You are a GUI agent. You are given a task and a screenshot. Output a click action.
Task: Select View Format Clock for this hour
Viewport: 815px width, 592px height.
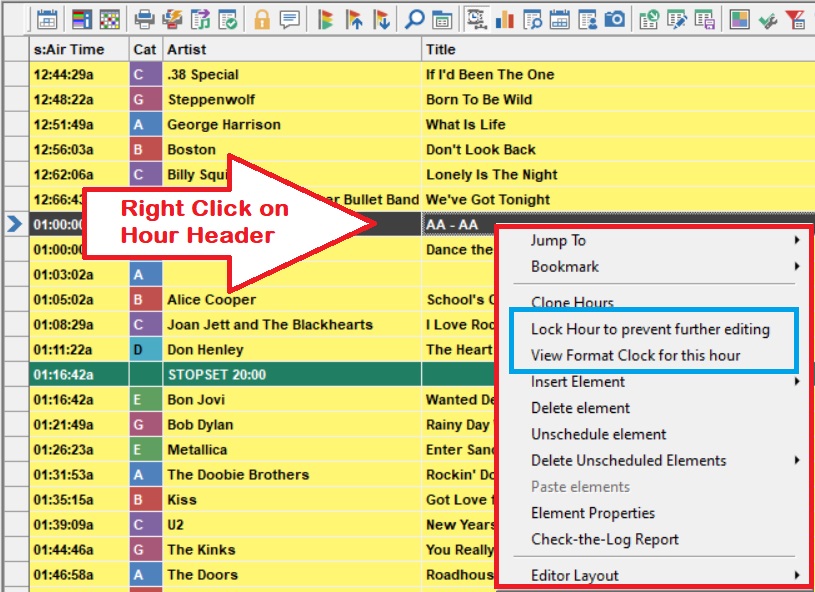[x=635, y=356]
